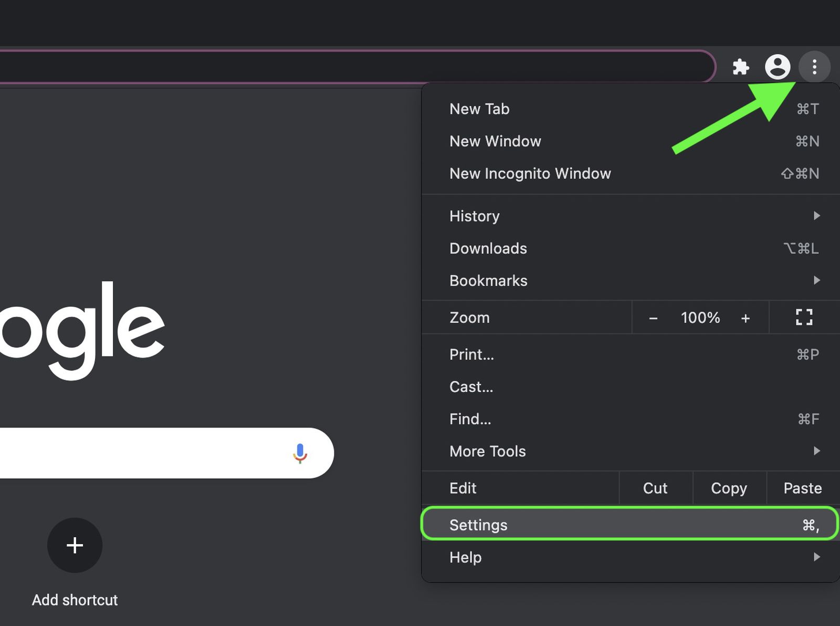Viewport: 840px width, 626px height.
Task: Enter full screen via the zoom fullscreen icon
Action: pyautogui.click(x=803, y=317)
